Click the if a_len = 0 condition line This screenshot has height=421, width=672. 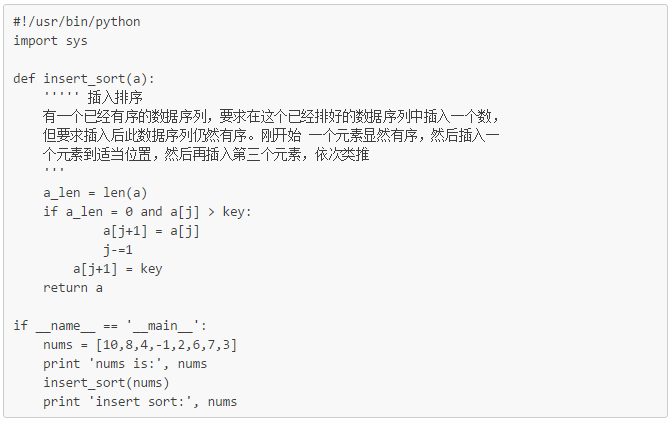pyautogui.click(x=147, y=212)
